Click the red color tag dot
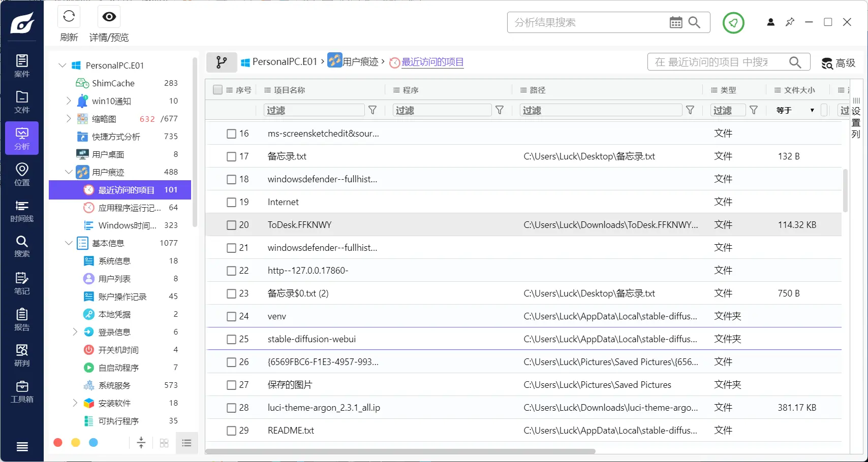Screen dimensions: 868x462 (58, 443)
